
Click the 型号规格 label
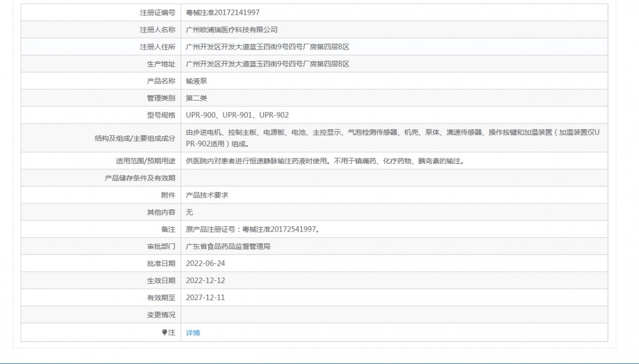(161, 115)
